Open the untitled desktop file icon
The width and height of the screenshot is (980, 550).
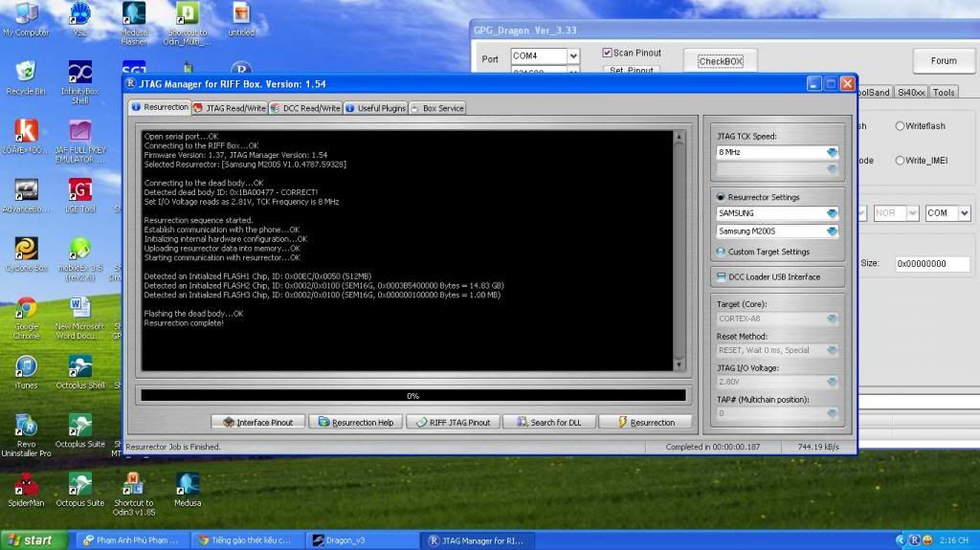pyautogui.click(x=241, y=19)
